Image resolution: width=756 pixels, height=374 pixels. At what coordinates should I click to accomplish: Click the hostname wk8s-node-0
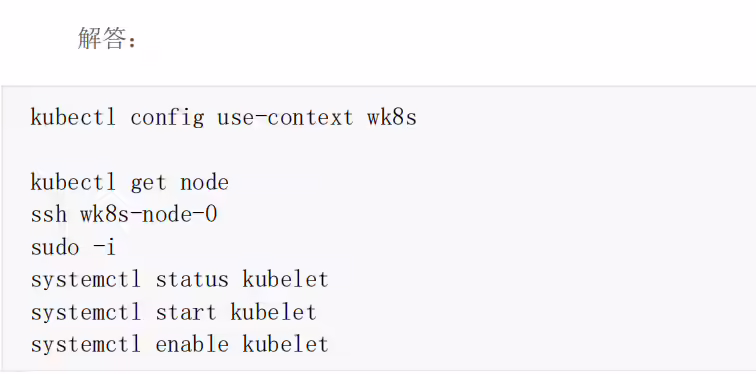(x=148, y=214)
